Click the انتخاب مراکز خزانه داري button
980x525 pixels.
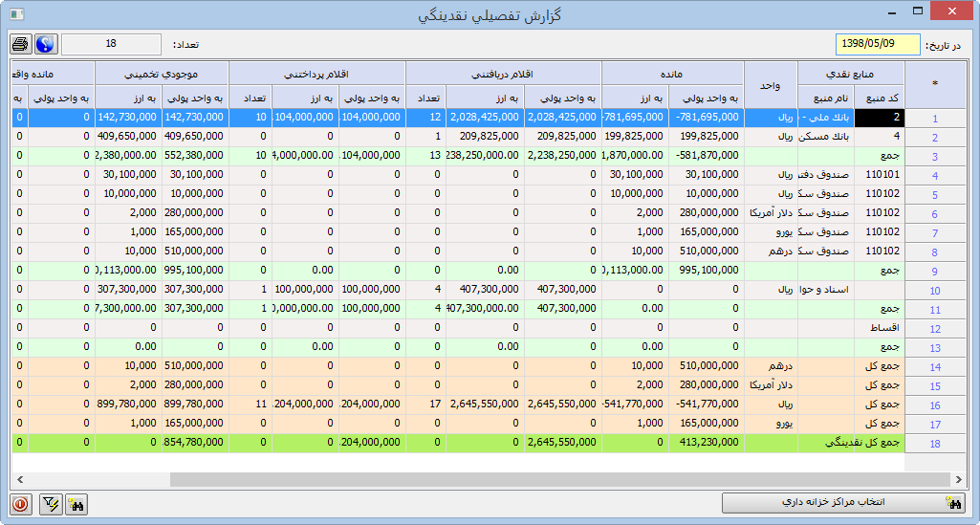(x=841, y=503)
